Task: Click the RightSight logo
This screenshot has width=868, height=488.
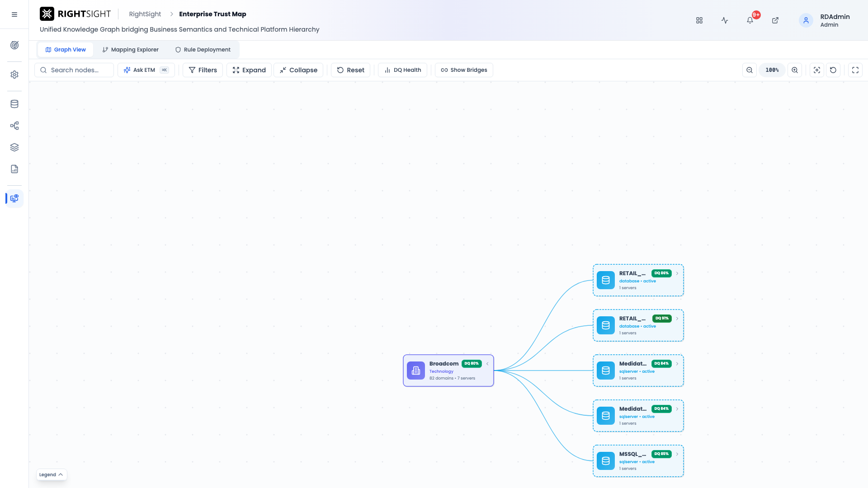Action: coord(75,14)
